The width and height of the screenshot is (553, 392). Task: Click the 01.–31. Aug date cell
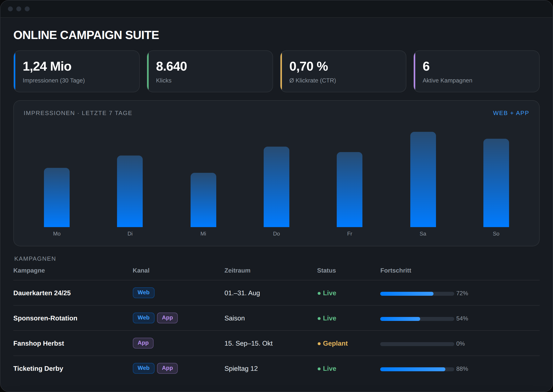tap(242, 293)
